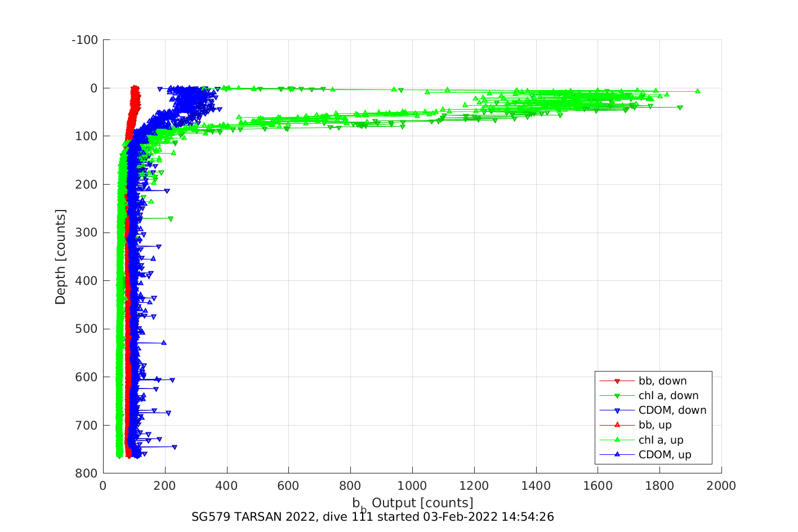Click the blue down-triangle marker in legend
Viewport: 798px width, 532px height.
click(617, 411)
